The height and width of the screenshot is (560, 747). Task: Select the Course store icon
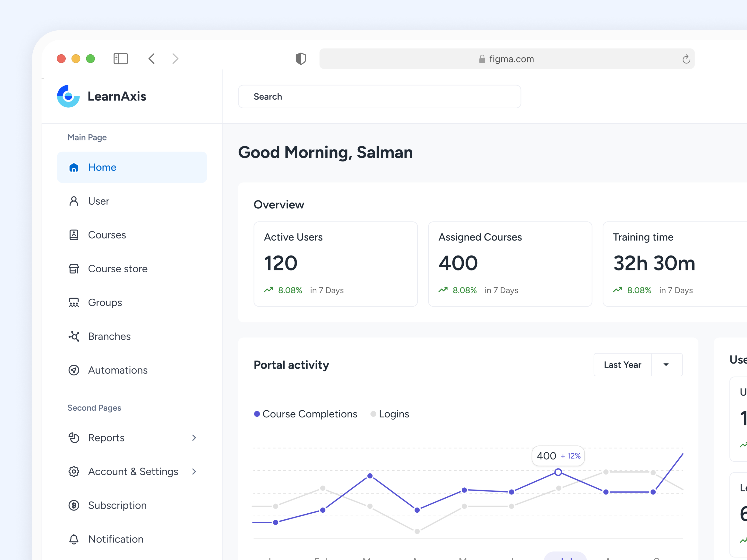pos(74,268)
